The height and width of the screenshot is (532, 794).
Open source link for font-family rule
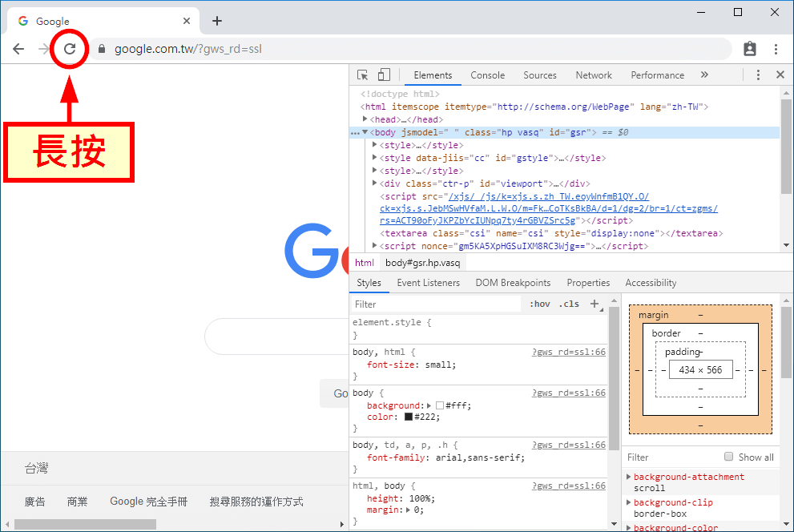point(569,445)
